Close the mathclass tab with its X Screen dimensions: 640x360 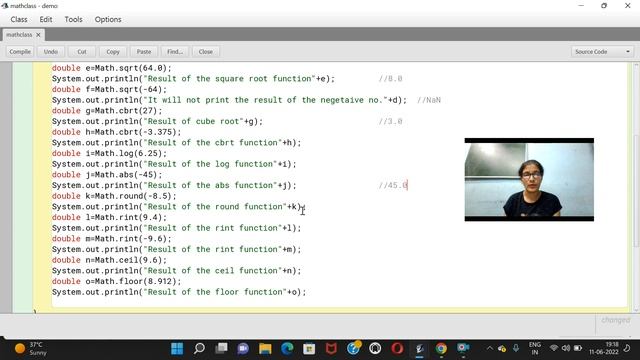38,35
